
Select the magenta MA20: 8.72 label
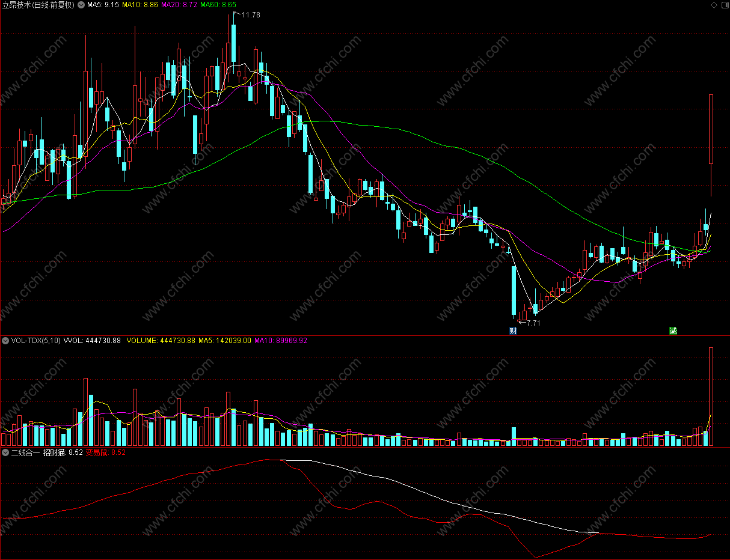click(x=179, y=5)
